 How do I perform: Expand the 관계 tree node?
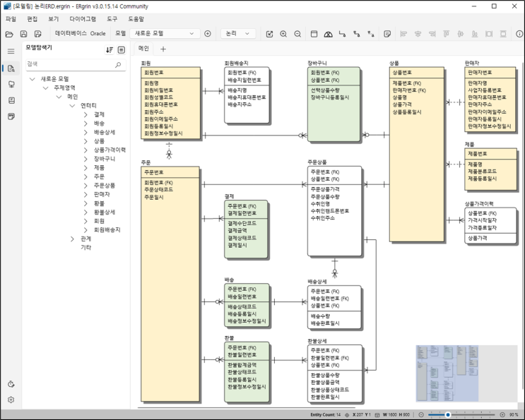72,239
